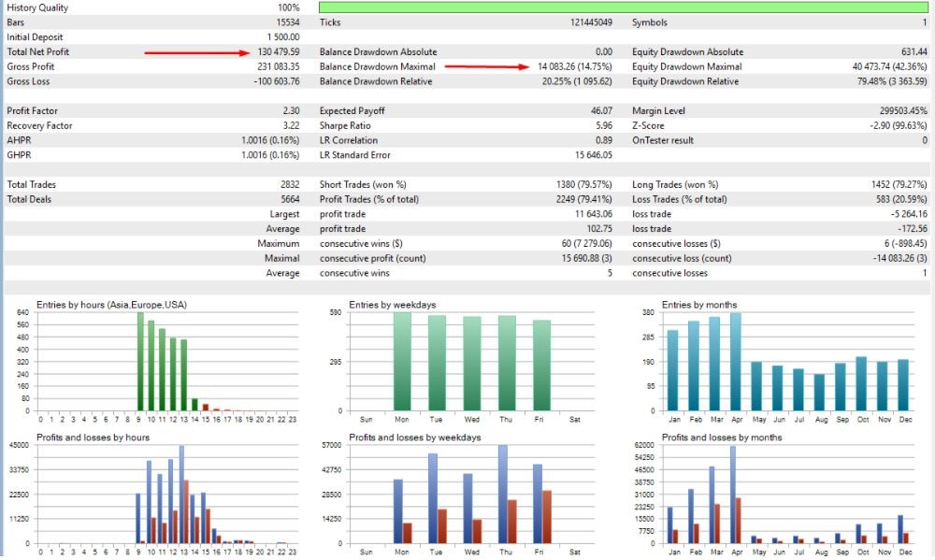
Task: Select Balance Drawdown Maximal value 14 083.26 (14.75%)
Action: click(x=575, y=66)
